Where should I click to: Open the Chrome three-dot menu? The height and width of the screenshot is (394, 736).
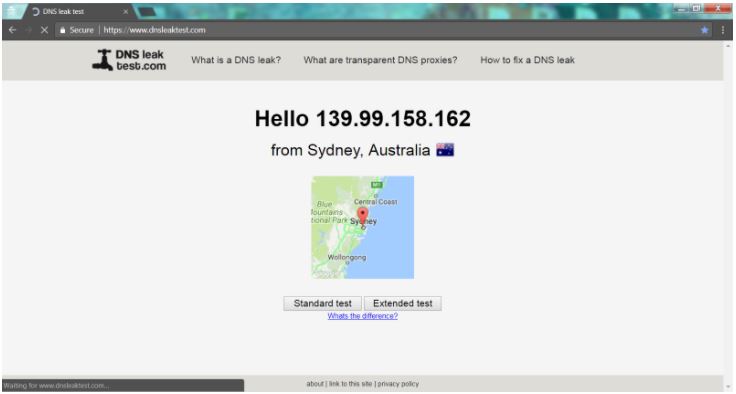723,30
